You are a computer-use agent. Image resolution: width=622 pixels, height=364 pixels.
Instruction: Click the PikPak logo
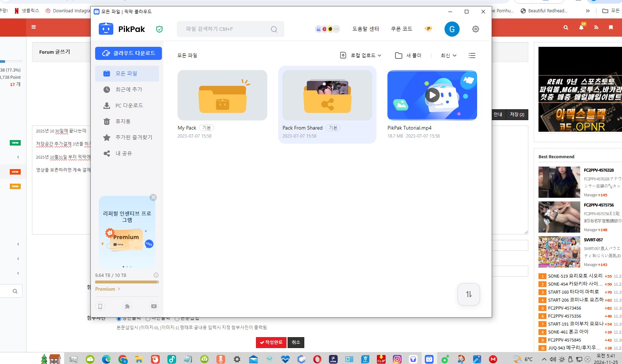pyautogui.click(x=122, y=29)
